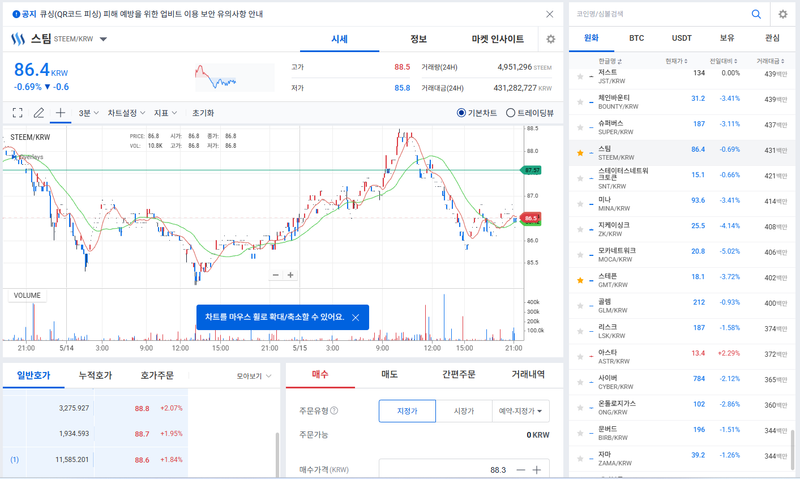Close the 공지 notice banner
The height and width of the screenshot is (479, 800).
549,14
